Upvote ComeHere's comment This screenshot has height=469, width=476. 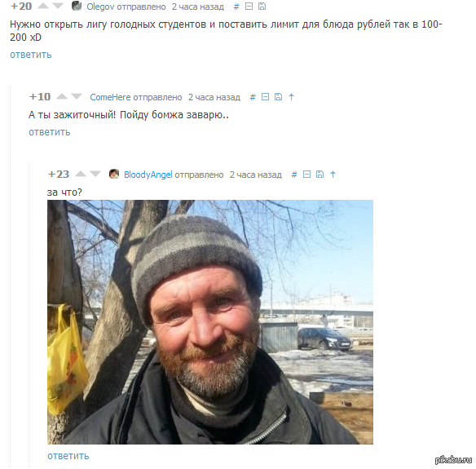[62, 96]
